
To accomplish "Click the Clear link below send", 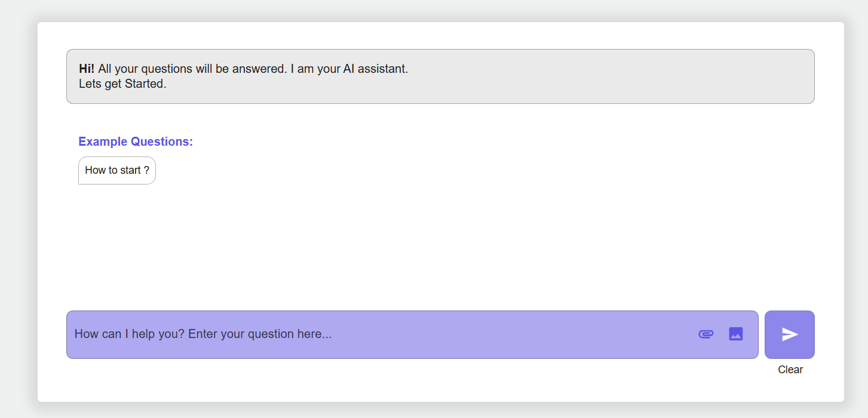I will (x=790, y=370).
